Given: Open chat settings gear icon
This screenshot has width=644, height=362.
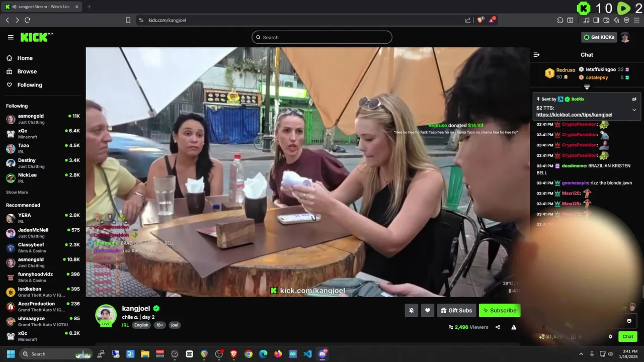Looking at the screenshot, I should coord(610,337).
